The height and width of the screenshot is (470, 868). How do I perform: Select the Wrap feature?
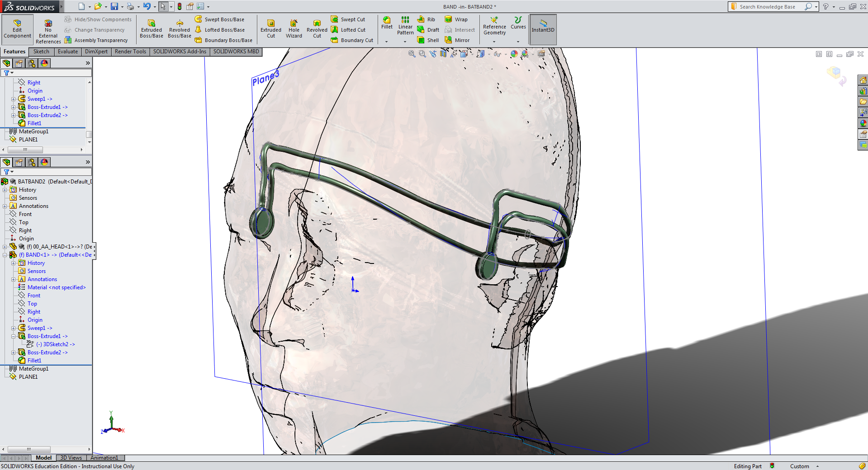456,19
